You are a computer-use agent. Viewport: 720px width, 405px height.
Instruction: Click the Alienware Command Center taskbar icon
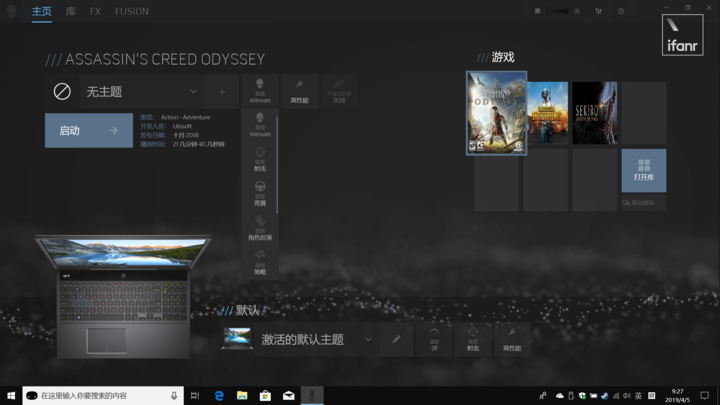[312, 395]
